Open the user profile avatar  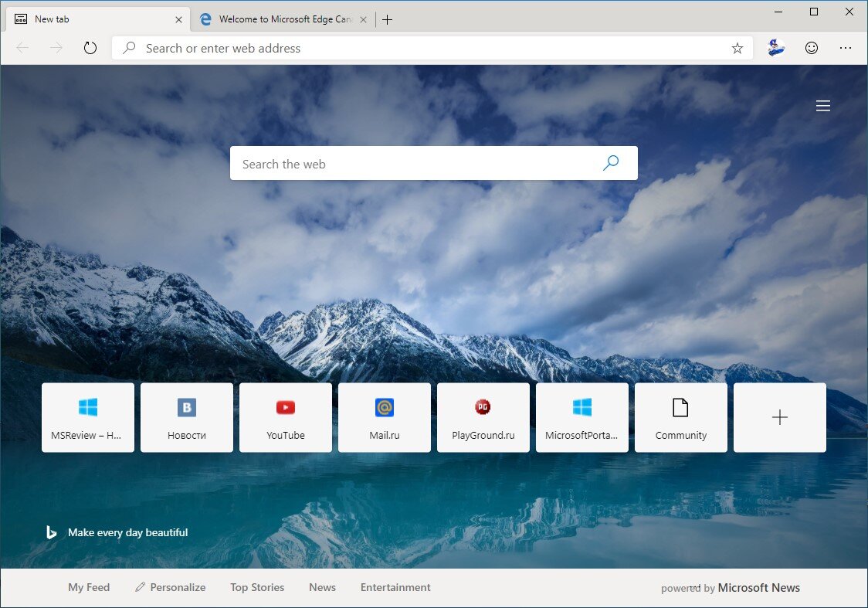click(x=777, y=48)
